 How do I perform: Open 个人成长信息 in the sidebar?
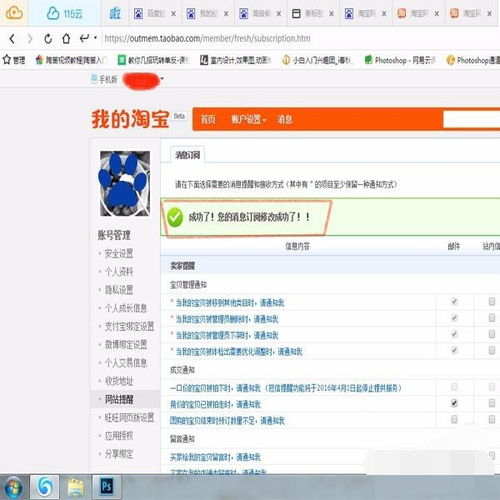tap(126, 308)
